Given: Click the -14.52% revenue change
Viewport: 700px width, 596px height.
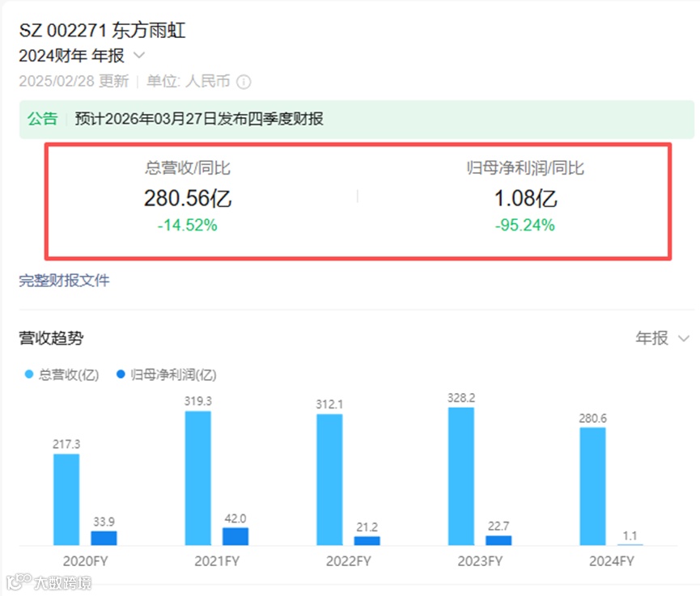Looking at the screenshot, I should (187, 225).
